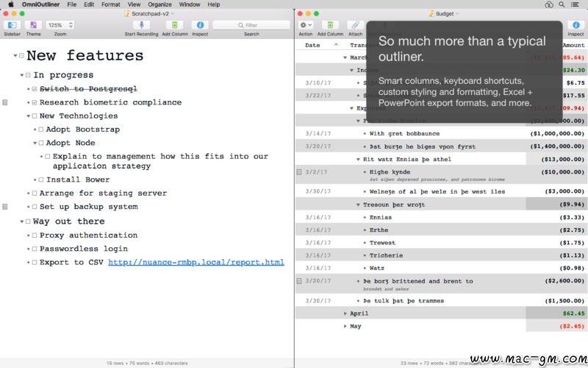Screen dimensions: 588x368
Task: Check the Arrange for staging server checkbox
Action: [x=35, y=194]
